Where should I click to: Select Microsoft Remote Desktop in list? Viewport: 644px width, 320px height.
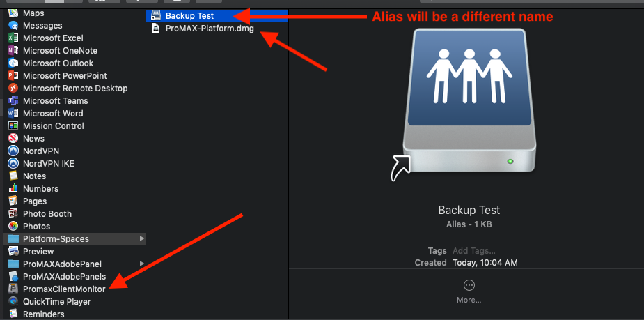[75, 89]
